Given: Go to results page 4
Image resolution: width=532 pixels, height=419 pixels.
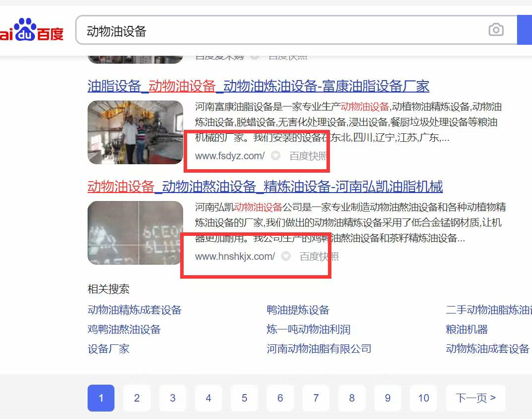Looking at the screenshot, I should point(209,398).
